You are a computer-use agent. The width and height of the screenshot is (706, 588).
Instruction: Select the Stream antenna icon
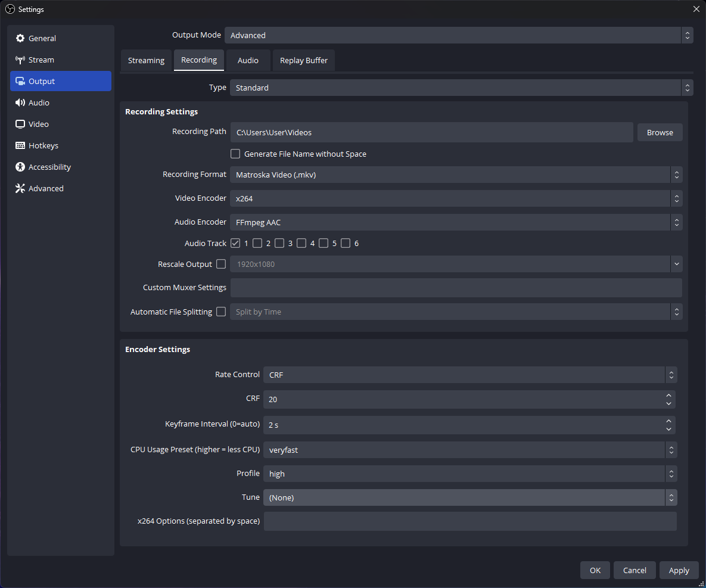(20, 60)
